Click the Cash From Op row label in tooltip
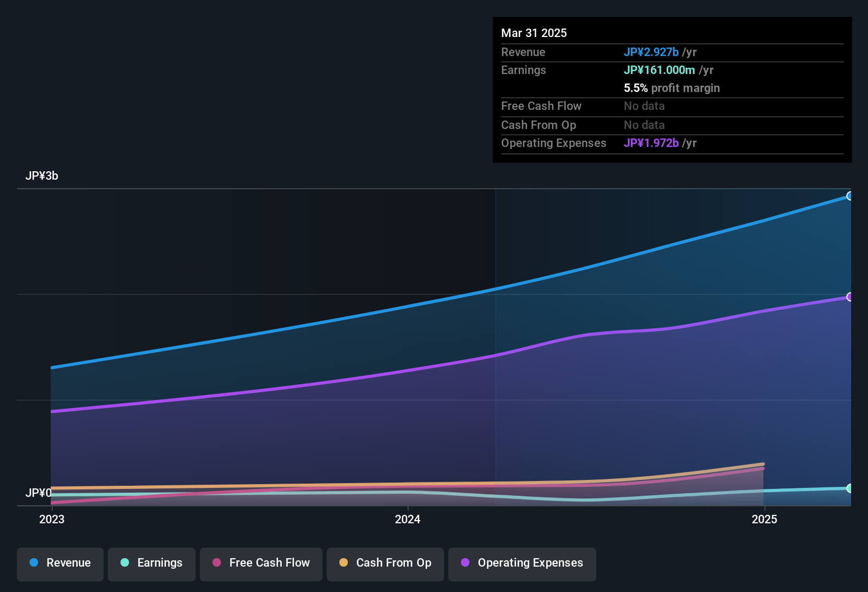This screenshot has width=868, height=592. click(x=539, y=125)
